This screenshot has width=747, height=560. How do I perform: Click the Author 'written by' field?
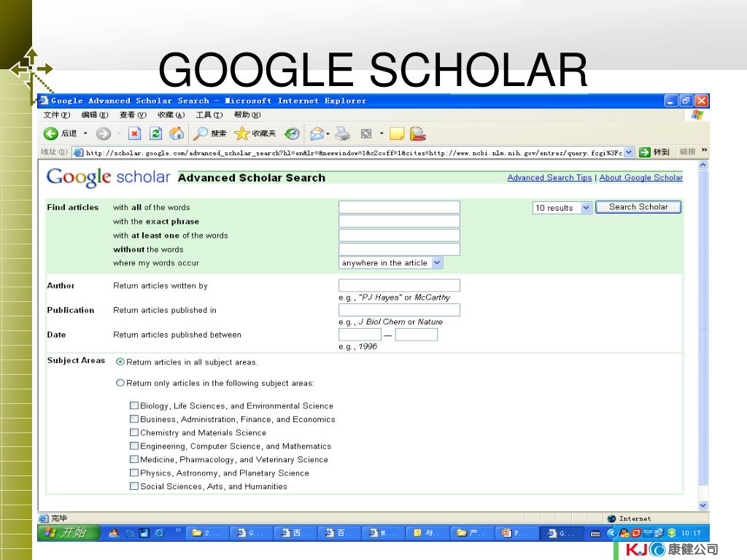tap(399, 285)
